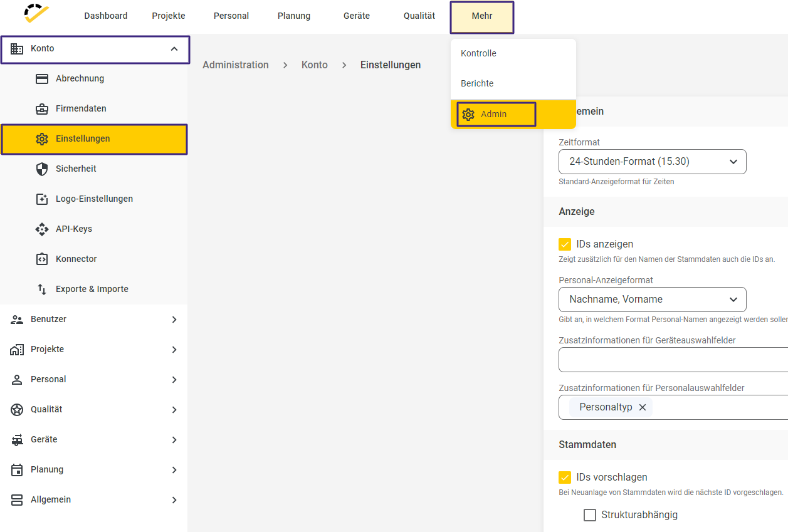Click the Konnektor code icon
The height and width of the screenshot is (532, 788).
[x=42, y=259]
